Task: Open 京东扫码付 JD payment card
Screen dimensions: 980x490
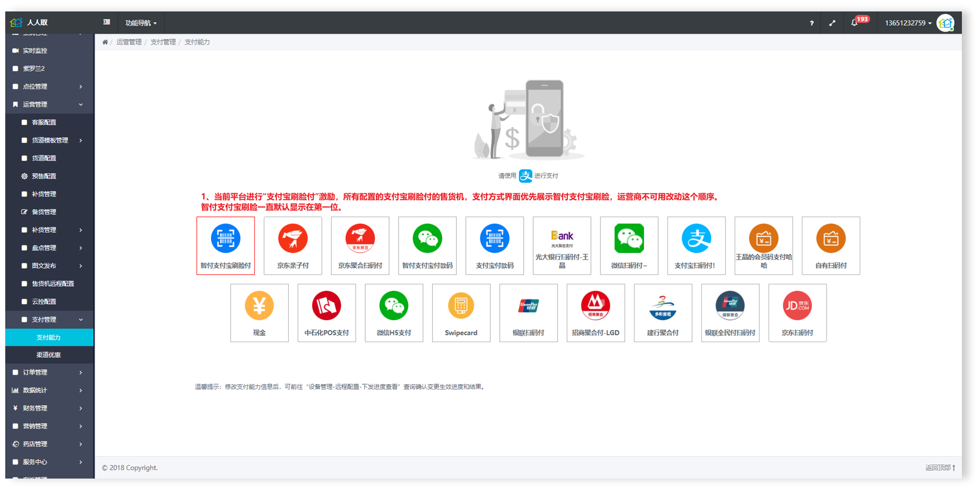Action: pyautogui.click(x=798, y=313)
